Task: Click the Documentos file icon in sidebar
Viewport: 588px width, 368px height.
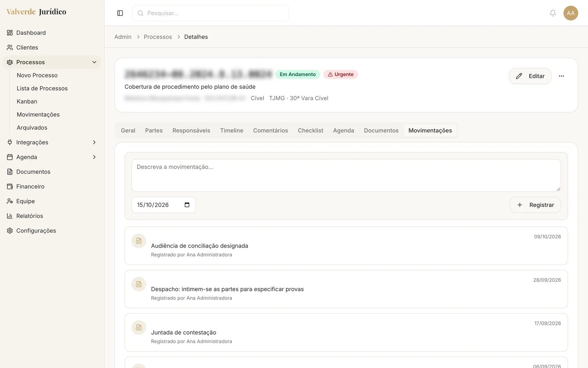Action: (10, 172)
